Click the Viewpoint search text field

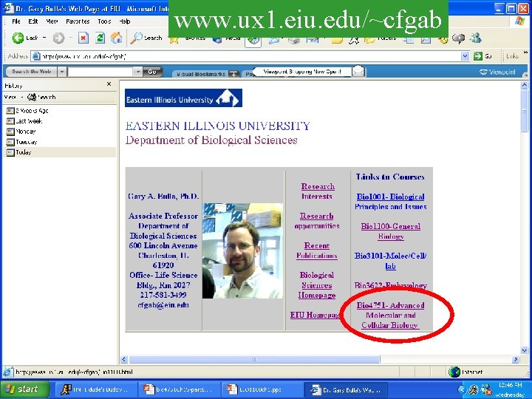pyautogui.click(x=100, y=72)
